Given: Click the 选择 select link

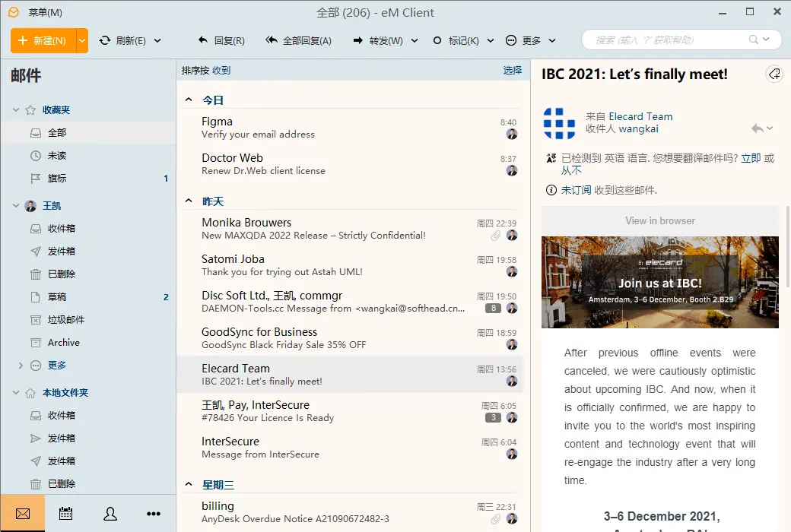Looking at the screenshot, I should tap(513, 70).
